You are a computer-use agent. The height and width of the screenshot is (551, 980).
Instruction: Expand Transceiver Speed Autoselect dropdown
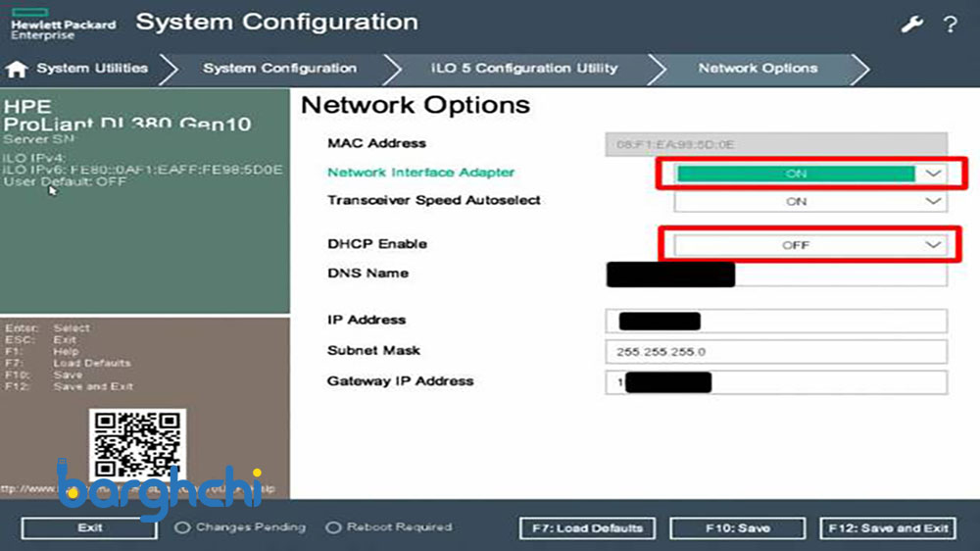810,201
